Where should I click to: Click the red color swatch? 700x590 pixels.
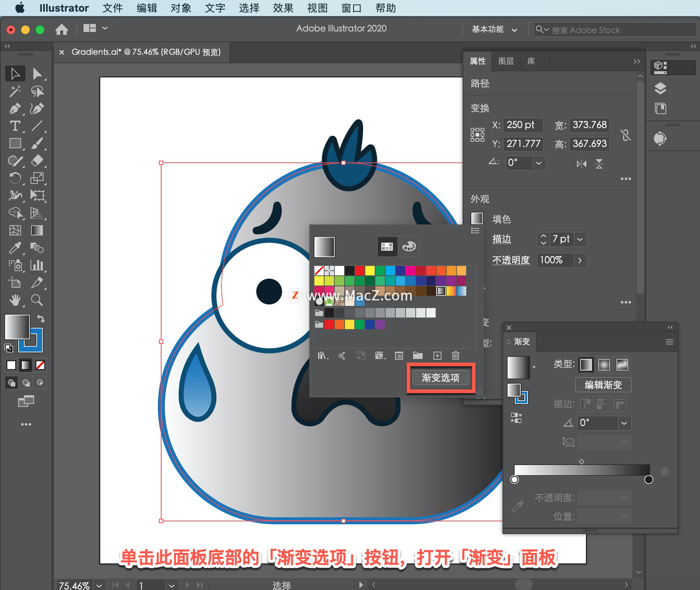tap(359, 270)
